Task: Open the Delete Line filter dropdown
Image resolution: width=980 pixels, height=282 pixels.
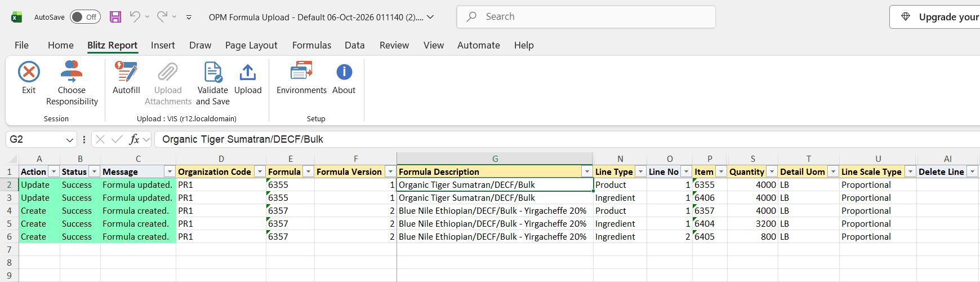Action: [x=972, y=171]
